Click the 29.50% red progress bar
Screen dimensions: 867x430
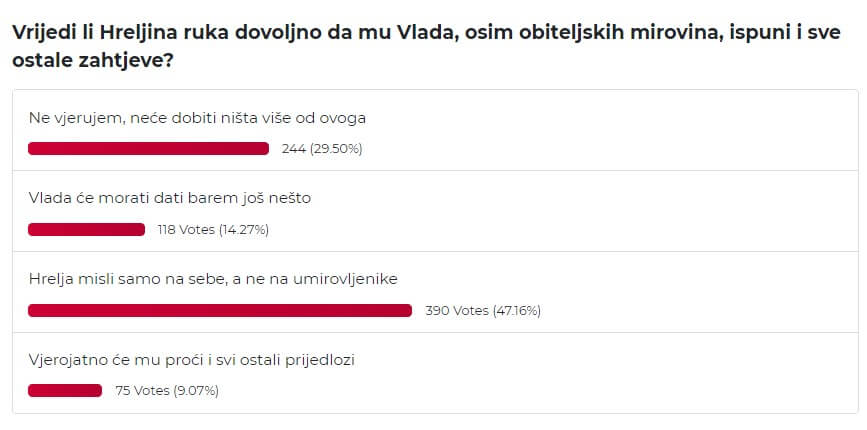click(x=148, y=149)
